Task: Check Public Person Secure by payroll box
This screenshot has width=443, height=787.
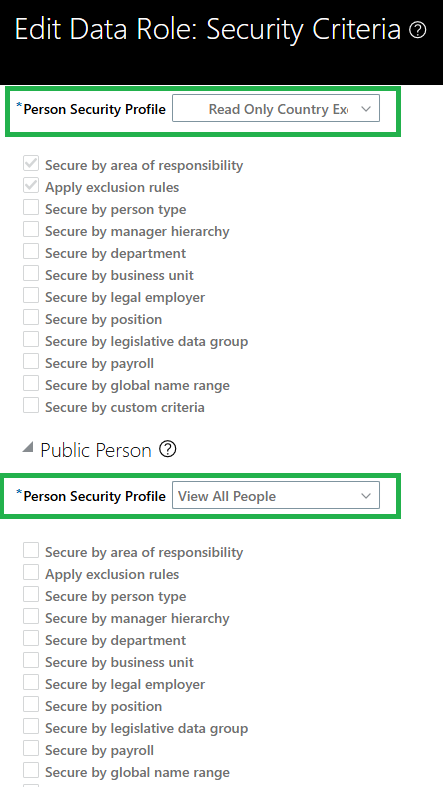Action: click(31, 749)
